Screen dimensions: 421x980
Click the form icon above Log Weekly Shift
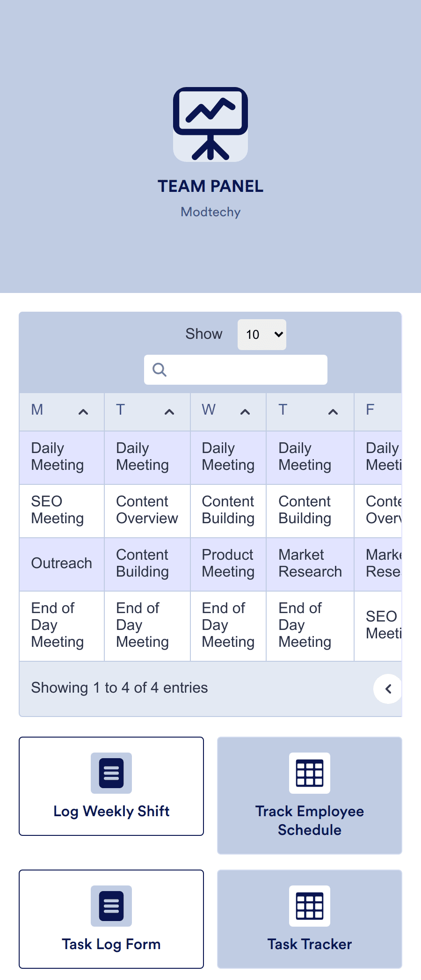click(x=111, y=773)
